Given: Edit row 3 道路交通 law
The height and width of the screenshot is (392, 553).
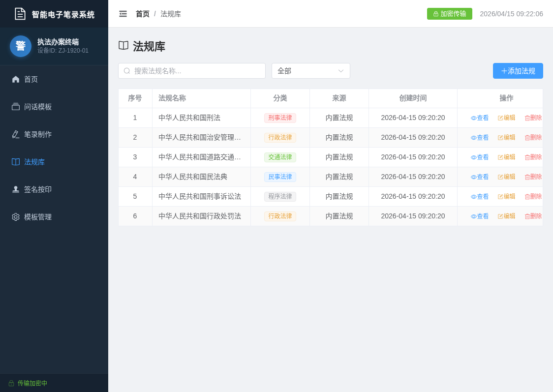Looking at the screenshot, I should (x=506, y=157).
